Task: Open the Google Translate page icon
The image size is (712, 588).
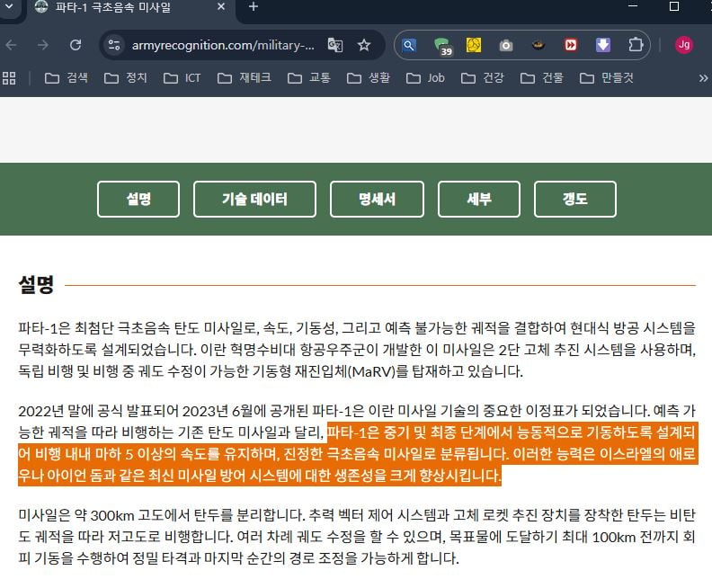Action: coord(335,45)
